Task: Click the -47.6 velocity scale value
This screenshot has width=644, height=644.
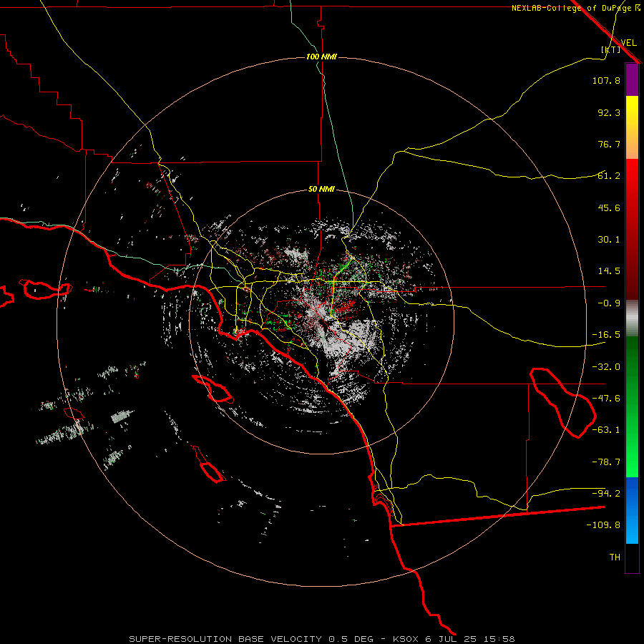Action: (x=606, y=399)
